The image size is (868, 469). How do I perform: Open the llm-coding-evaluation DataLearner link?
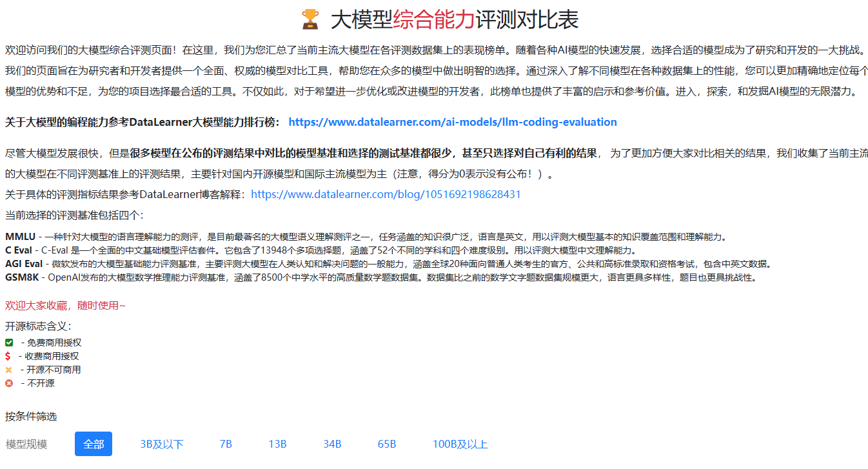coord(453,122)
